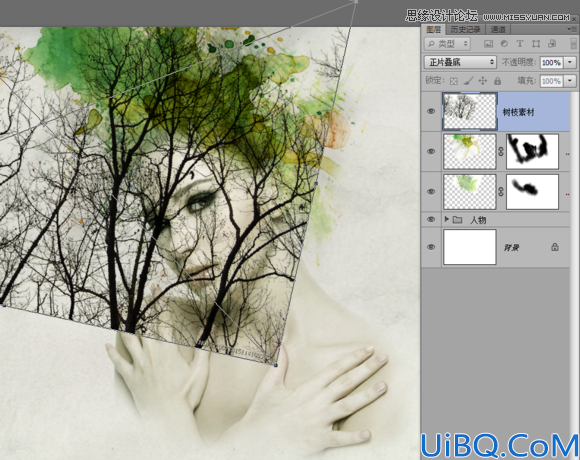This screenshot has width=580, height=460.
Task: Click transform handle at bottom-right corner of tree image
Action: [x=276, y=365]
